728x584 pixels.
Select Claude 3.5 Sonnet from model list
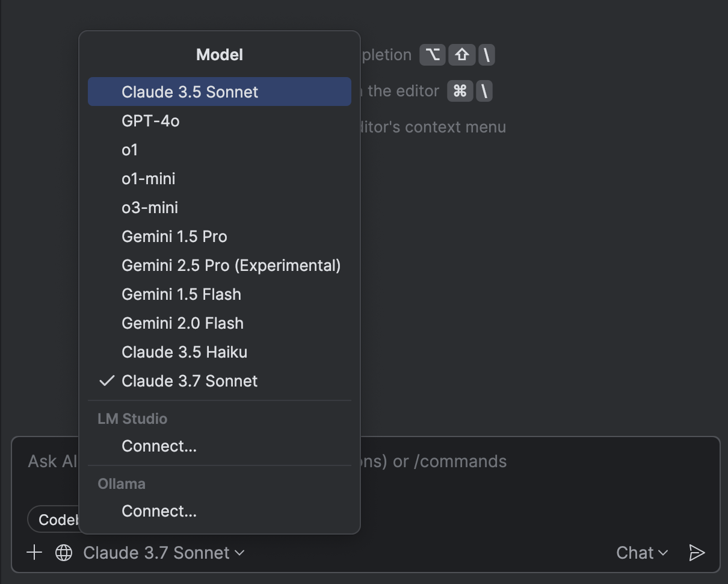(190, 92)
